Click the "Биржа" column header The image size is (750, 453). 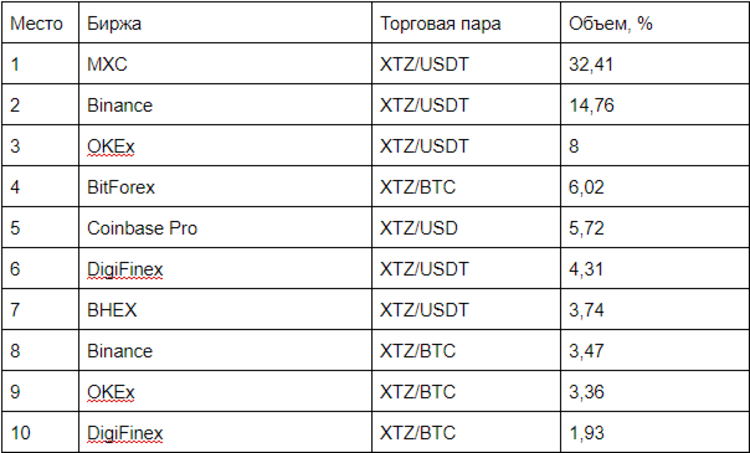[x=109, y=24]
